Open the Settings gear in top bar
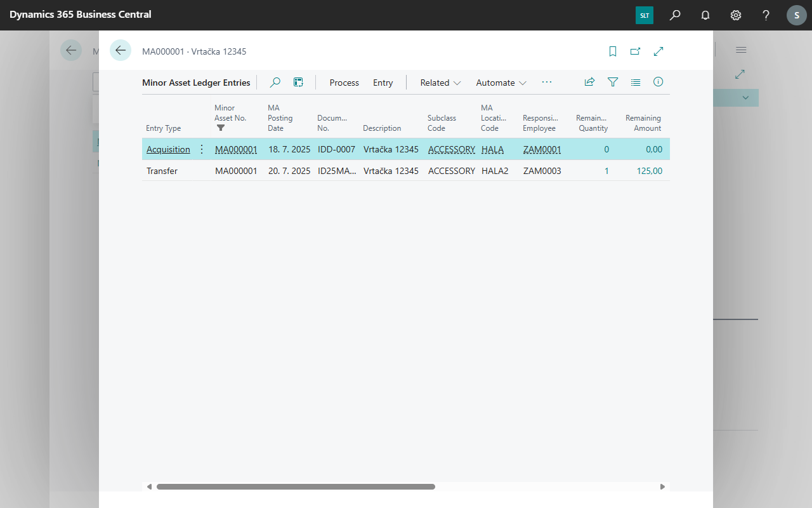The image size is (812, 508). [x=736, y=15]
